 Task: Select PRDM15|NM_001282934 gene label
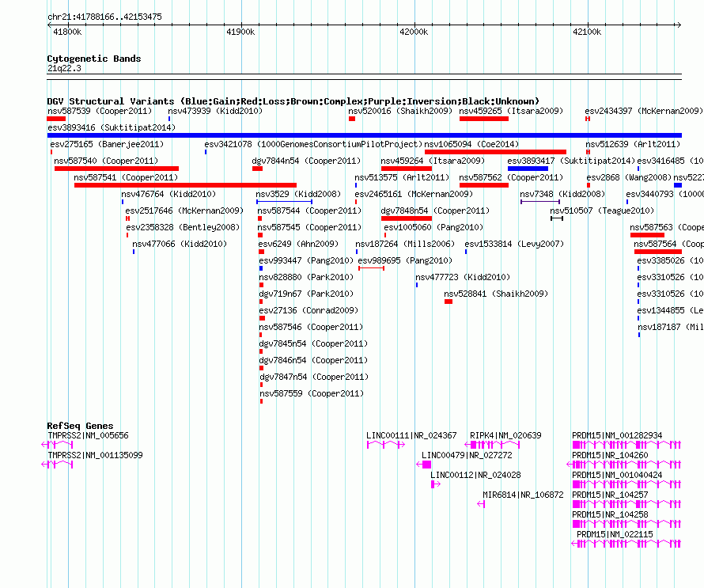click(617, 435)
